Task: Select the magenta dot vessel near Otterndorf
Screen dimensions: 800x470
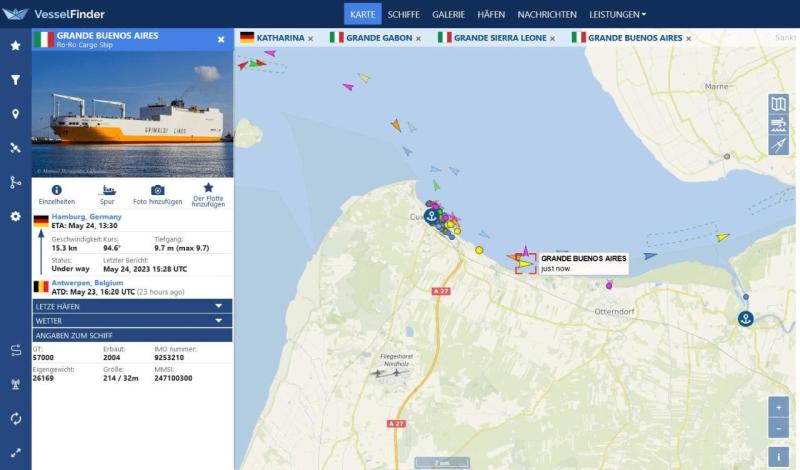Action: (609, 286)
